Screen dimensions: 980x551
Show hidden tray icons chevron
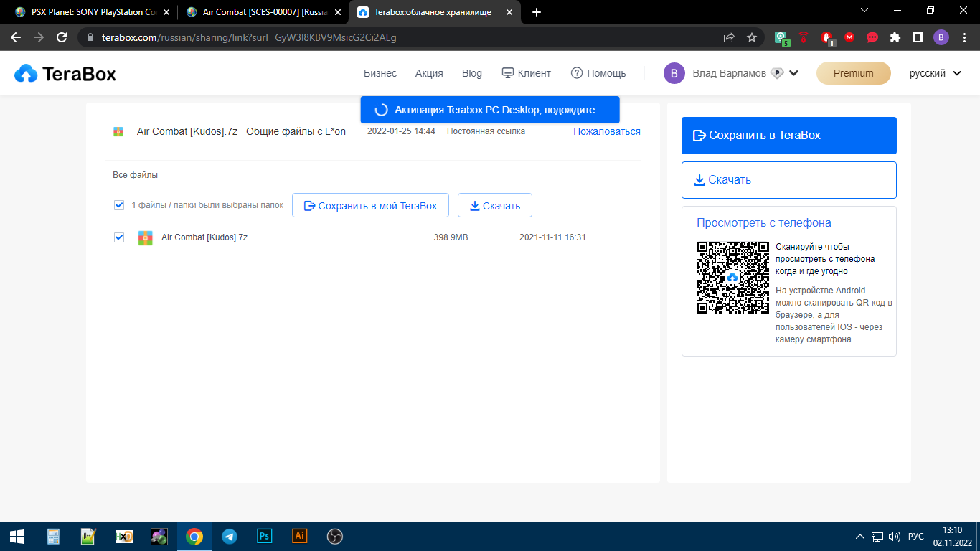860,536
